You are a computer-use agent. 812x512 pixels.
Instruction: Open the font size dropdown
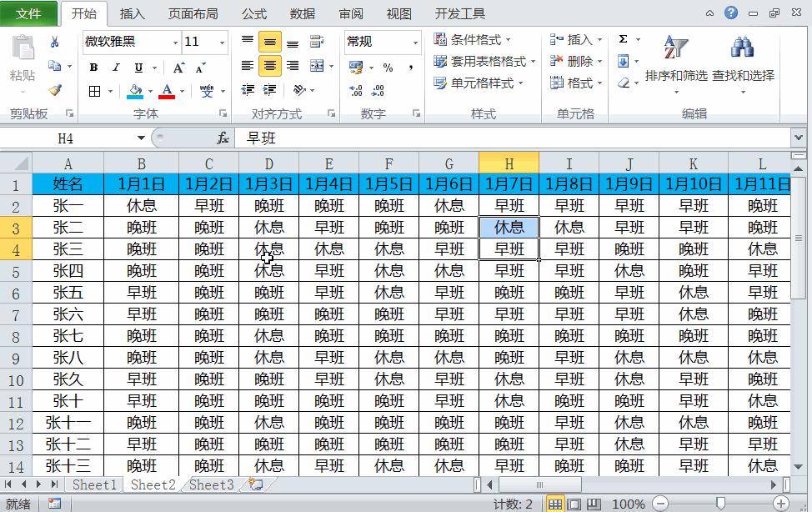[222, 41]
